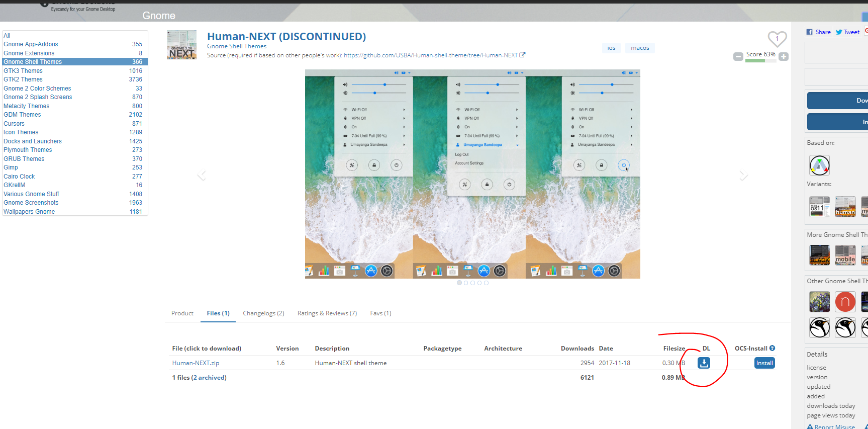Open Icon Themes category
The width and height of the screenshot is (868, 429).
tap(21, 132)
